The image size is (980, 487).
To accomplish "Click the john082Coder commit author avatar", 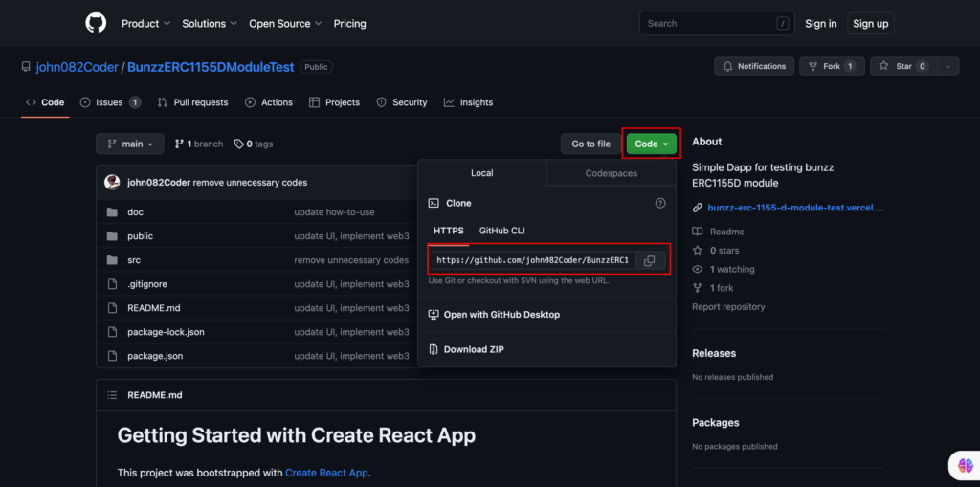I will [x=112, y=183].
